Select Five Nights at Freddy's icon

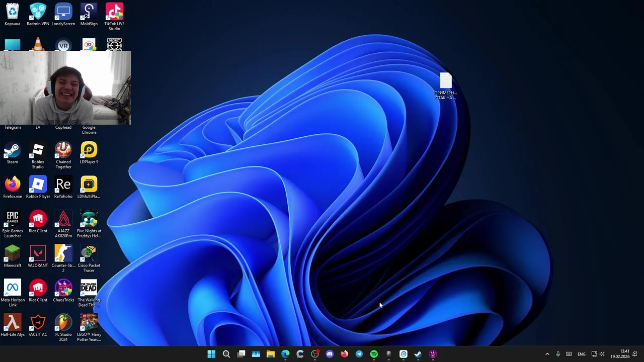[89, 224]
